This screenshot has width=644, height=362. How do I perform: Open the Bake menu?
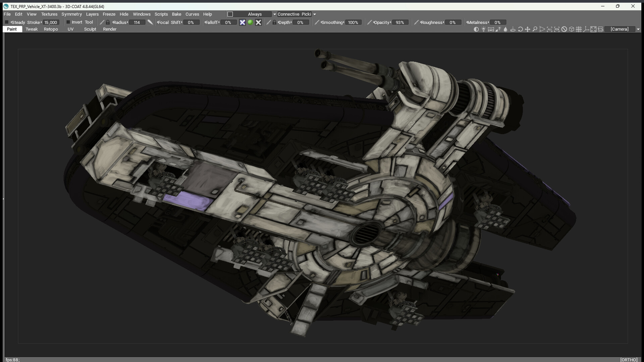[176, 14]
